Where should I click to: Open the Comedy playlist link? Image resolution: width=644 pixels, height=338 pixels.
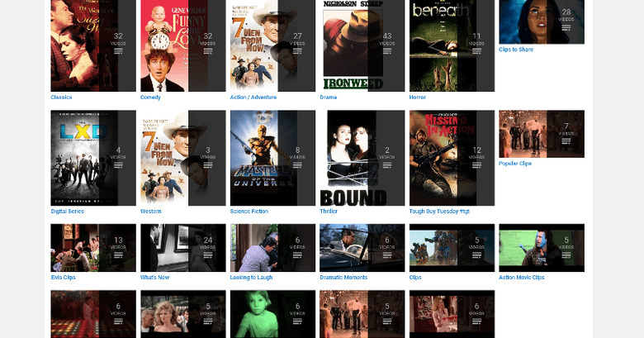click(150, 98)
